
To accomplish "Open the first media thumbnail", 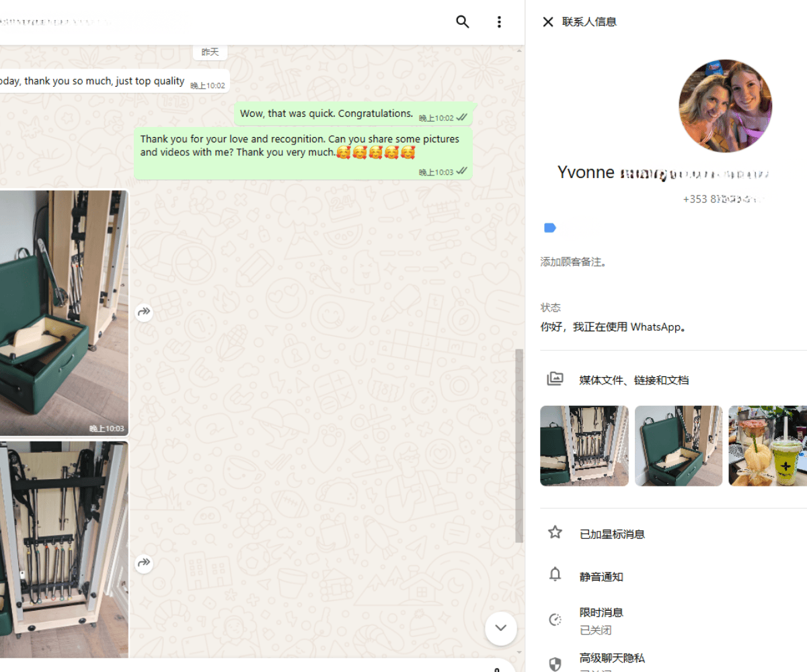I will click(x=584, y=446).
